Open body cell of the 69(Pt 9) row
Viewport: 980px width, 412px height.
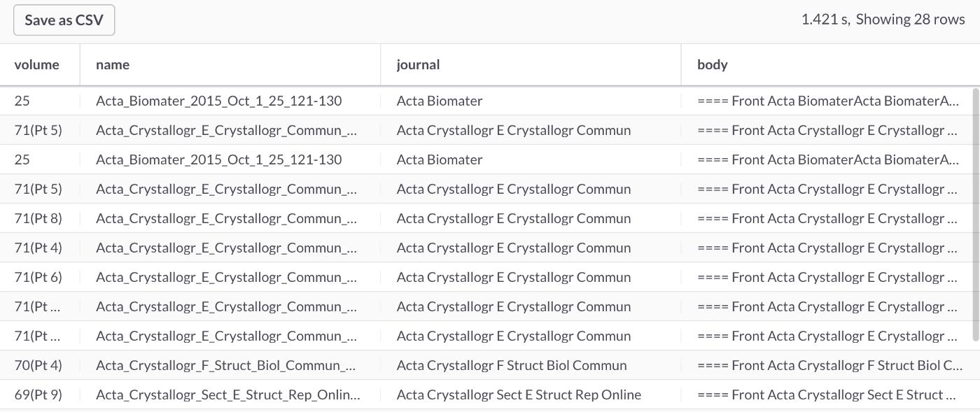point(829,395)
